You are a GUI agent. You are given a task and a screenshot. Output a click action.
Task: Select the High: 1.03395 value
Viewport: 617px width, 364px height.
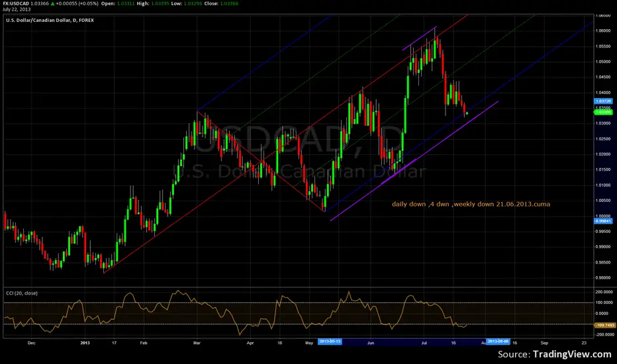point(153,3)
